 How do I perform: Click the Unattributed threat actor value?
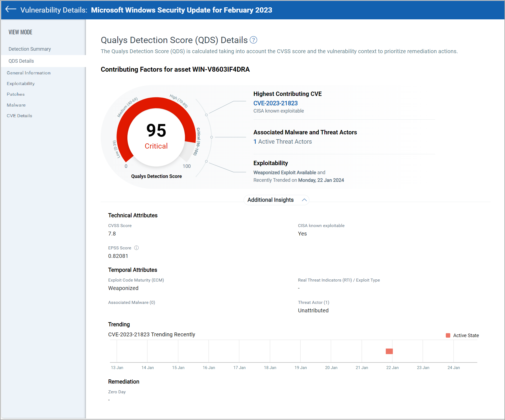313,310
